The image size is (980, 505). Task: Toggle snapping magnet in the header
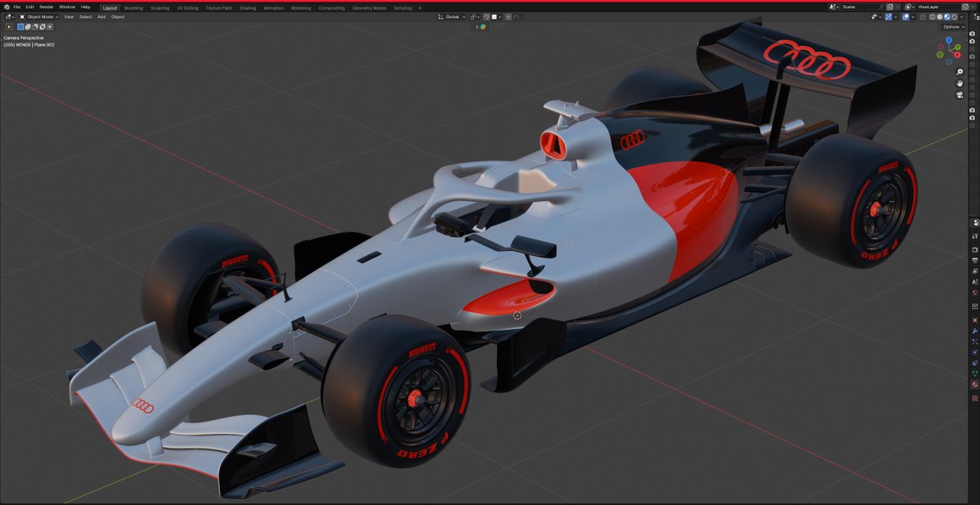click(487, 17)
